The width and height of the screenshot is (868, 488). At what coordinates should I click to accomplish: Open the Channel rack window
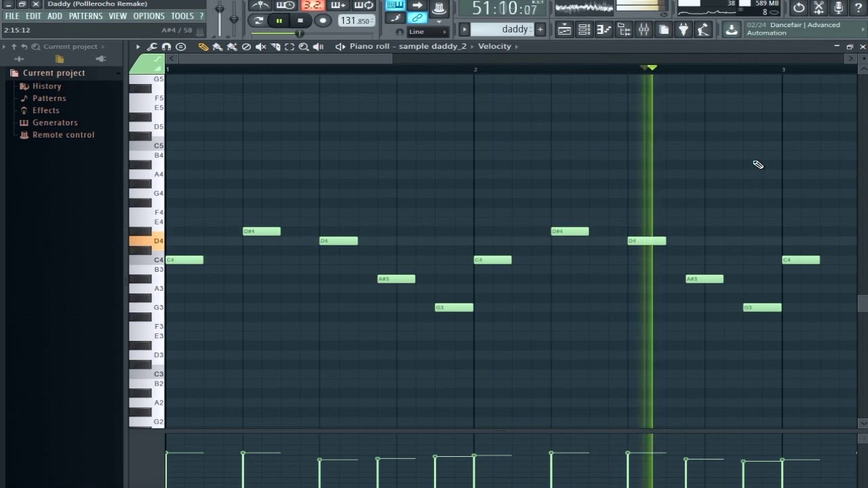click(585, 30)
